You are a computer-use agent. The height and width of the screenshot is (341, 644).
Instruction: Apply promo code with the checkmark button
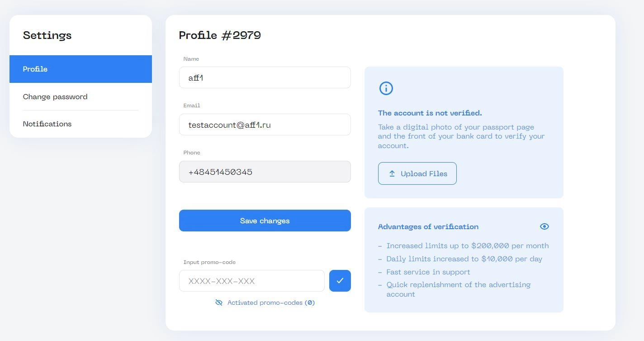tap(340, 281)
